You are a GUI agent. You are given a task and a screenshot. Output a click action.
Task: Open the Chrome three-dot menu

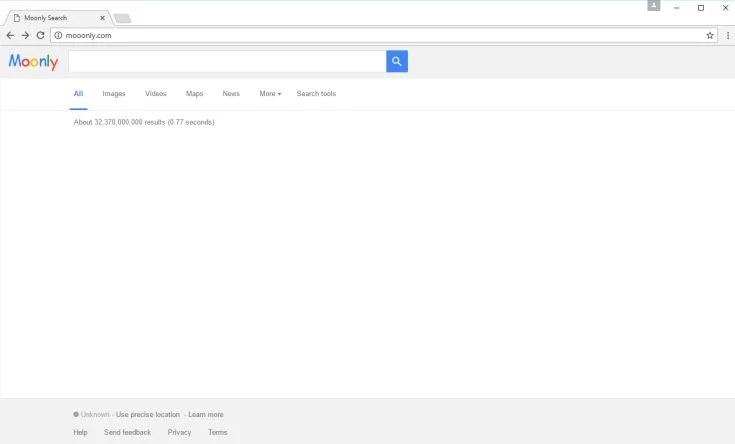pos(728,35)
